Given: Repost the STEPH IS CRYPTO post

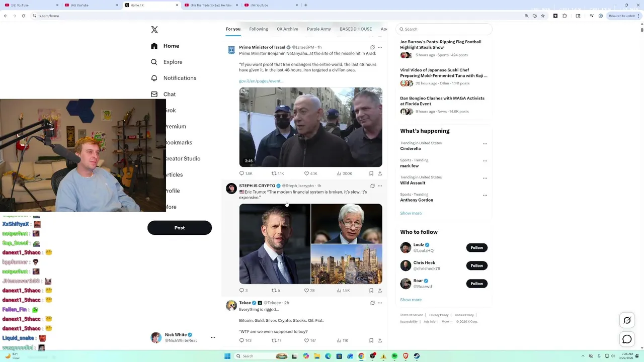Looking at the screenshot, I should point(276,290).
